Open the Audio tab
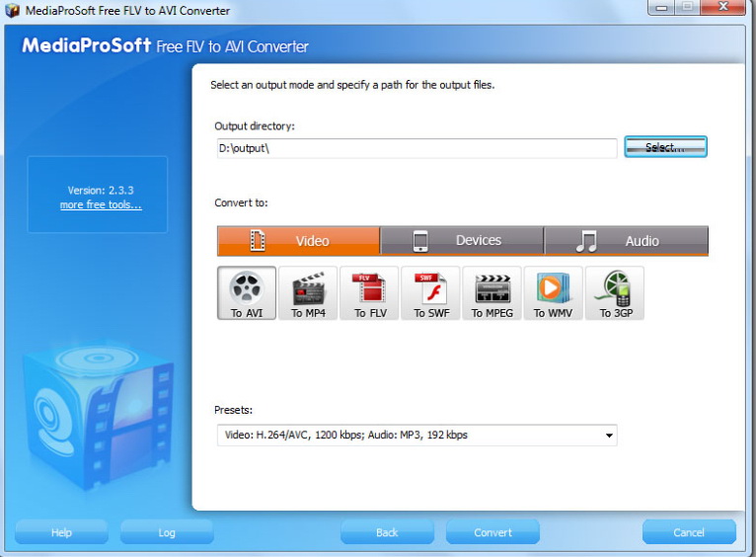The height and width of the screenshot is (557, 756). click(627, 240)
